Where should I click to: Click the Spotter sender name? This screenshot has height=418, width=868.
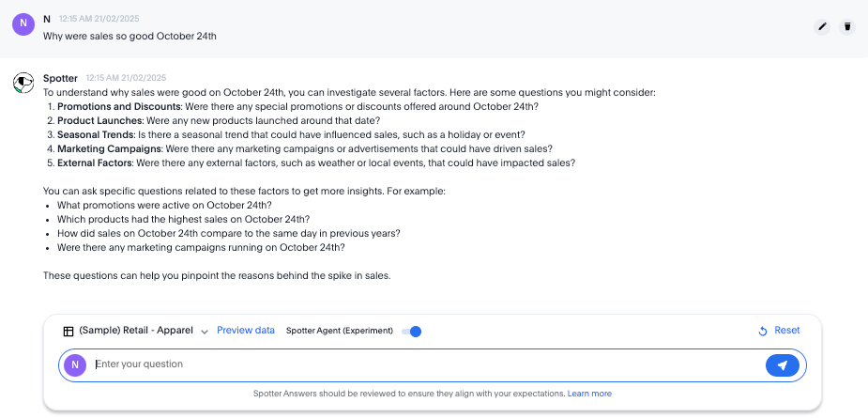pos(60,78)
